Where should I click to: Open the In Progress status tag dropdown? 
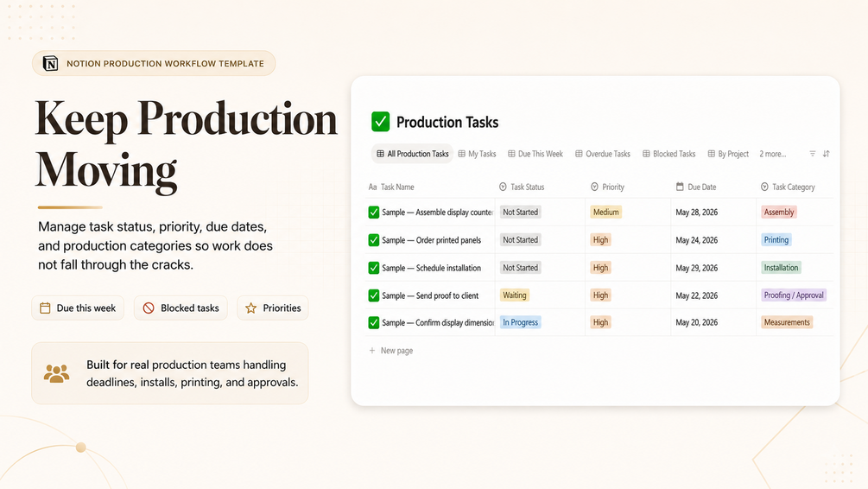[520, 322]
